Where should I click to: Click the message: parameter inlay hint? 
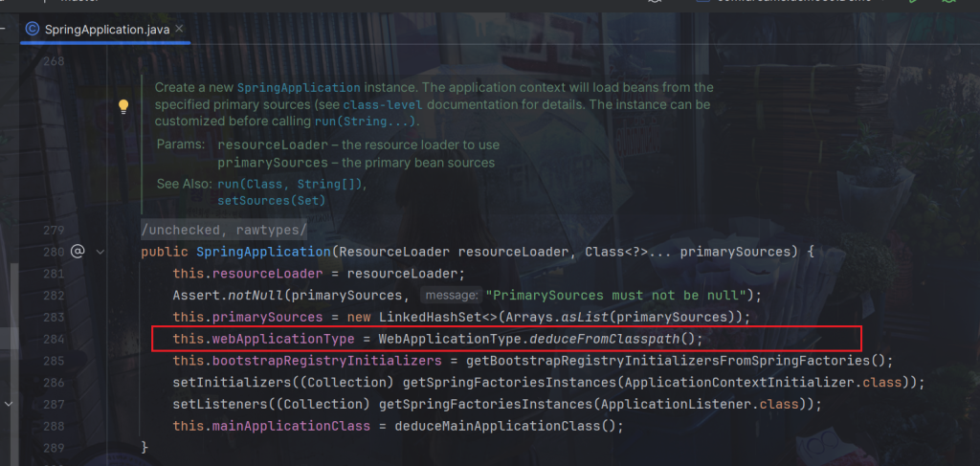coord(450,295)
